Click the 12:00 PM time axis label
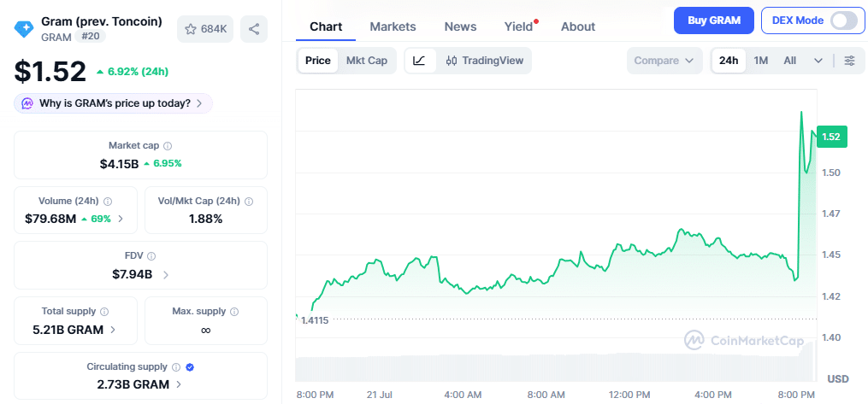 point(629,395)
